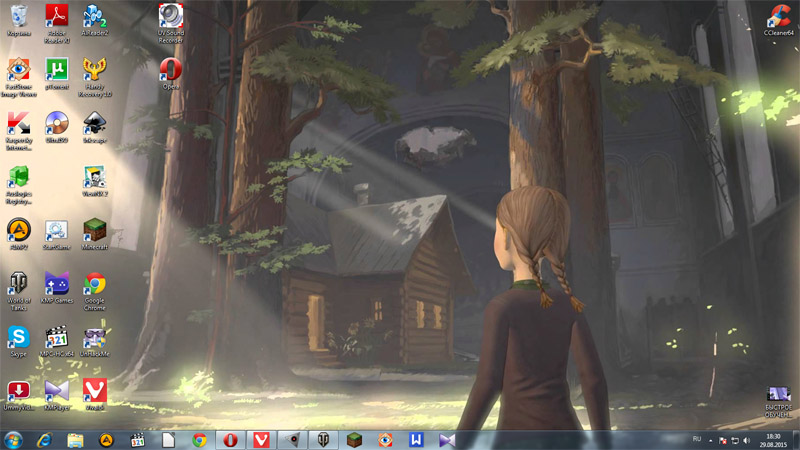Click the Chrome icon on the taskbar
Viewport: 800px width, 450px height.
pos(199,440)
